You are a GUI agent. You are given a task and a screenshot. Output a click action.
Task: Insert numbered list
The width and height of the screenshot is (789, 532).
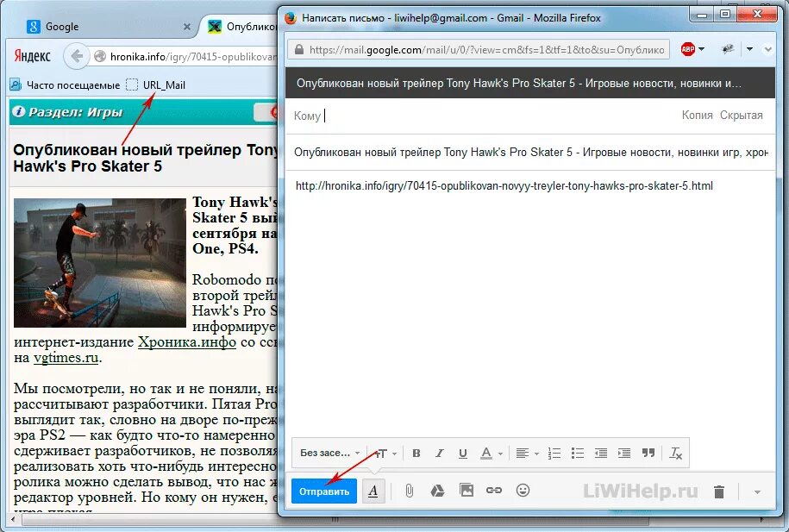point(554,454)
